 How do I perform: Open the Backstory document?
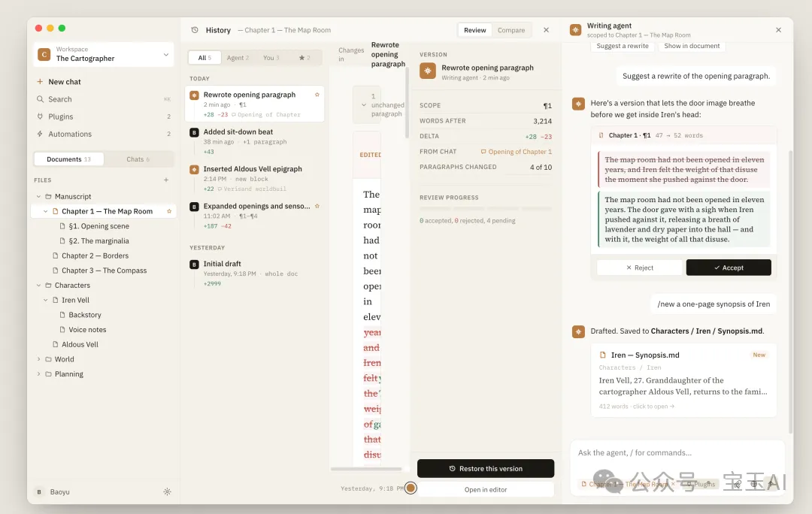pos(85,315)
